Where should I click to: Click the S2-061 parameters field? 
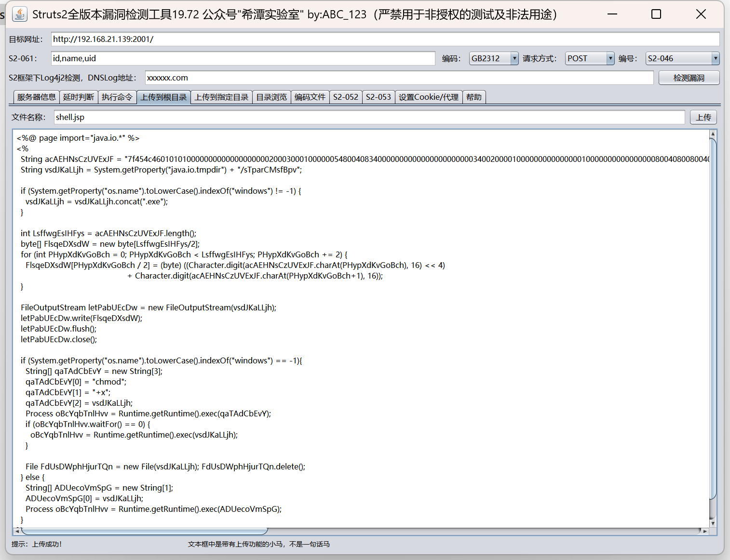[243, 58]
